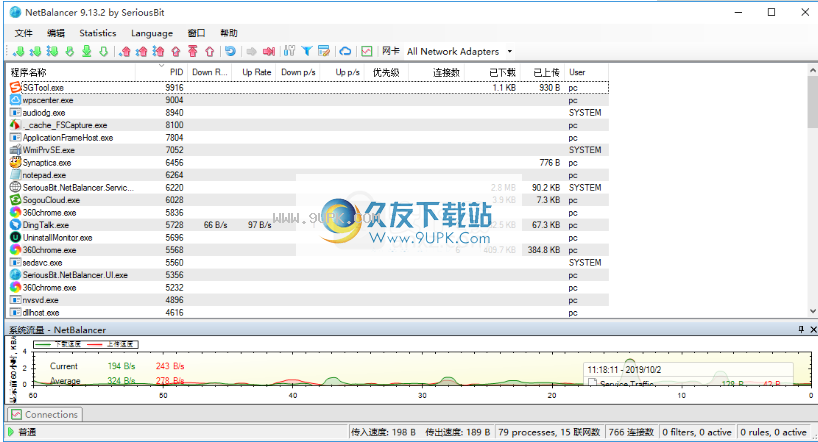The height and width of the screenshot is (442, 818).
Task: Select the audiodg.exe row
Action: 309,113
